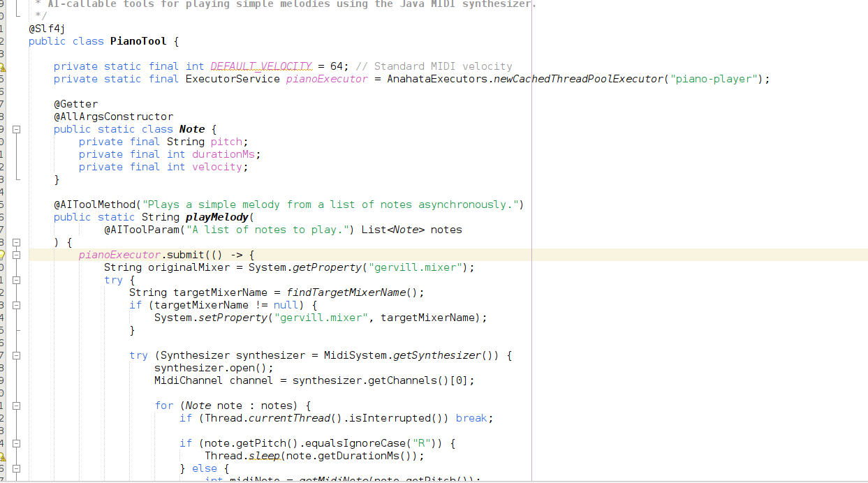Click the playMelody method name
Screen dimensions: 868x483
coord(216,217)
